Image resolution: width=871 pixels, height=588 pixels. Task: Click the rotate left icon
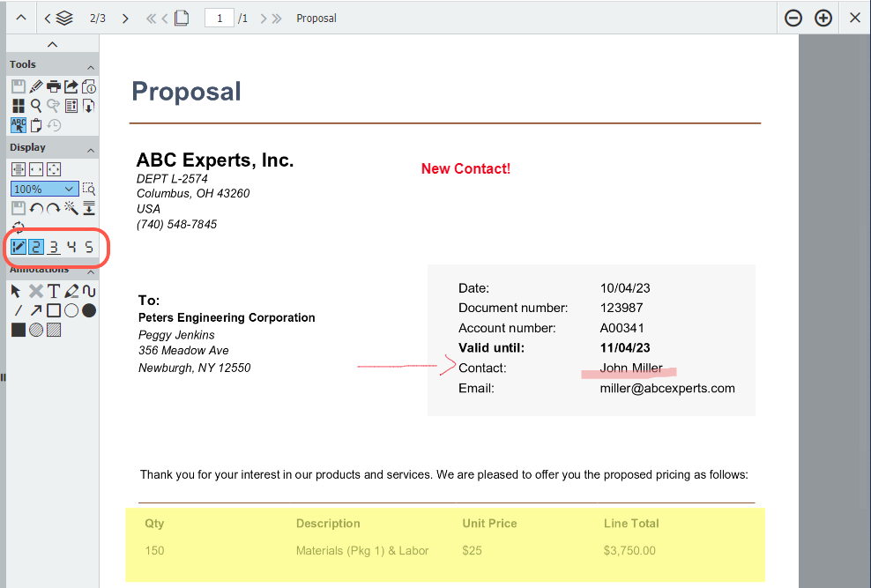click(x=36, y=208)
